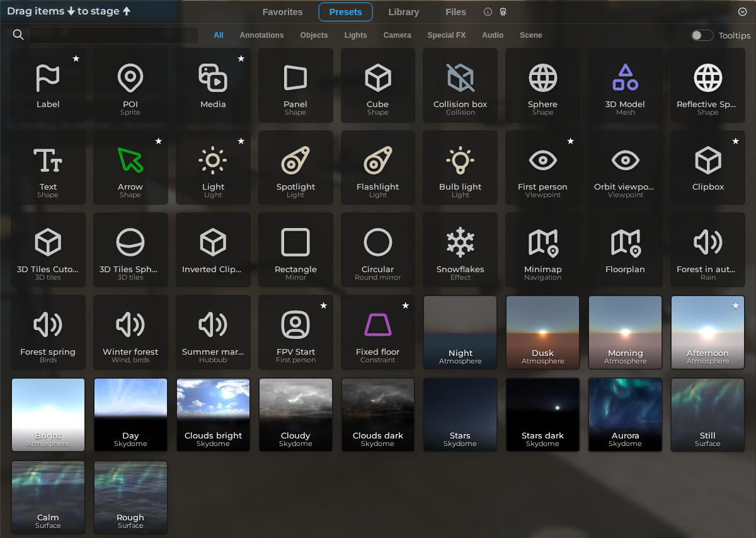Select the Orbit viewpoint preset
The image size is (756, 538).
[625, 168]
